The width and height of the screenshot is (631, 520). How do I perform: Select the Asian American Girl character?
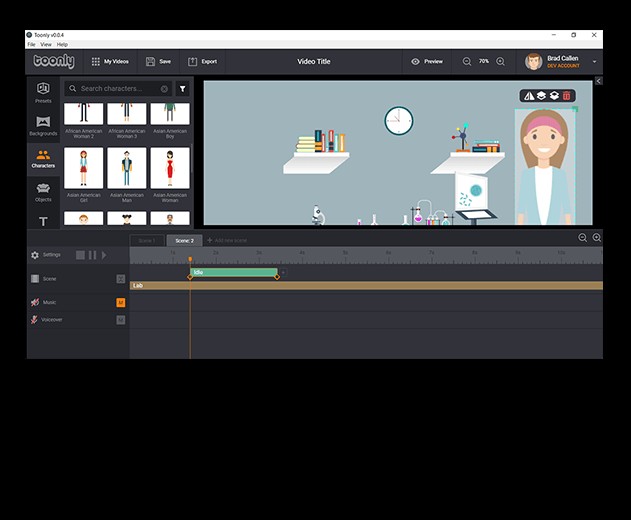click(x=83, y=168)
